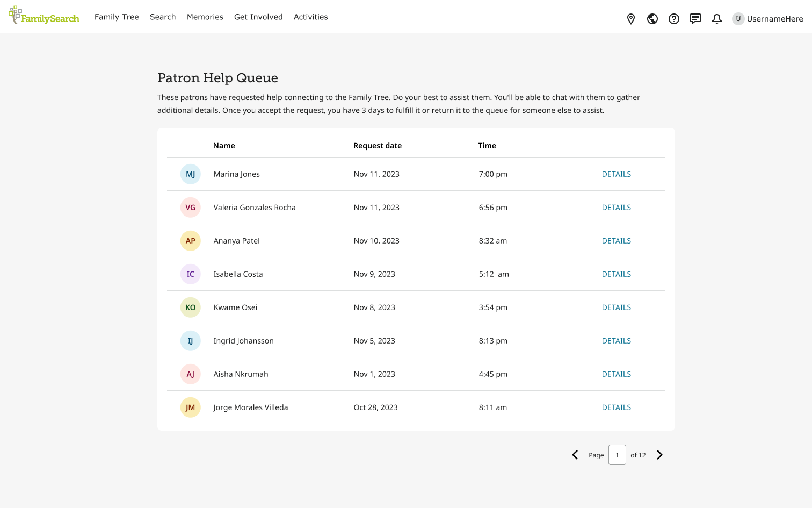The width and height of the screenshot is (812, 508).
Task: Go to next page arrow
Action: pyautogui.click(x=659, y=455)
